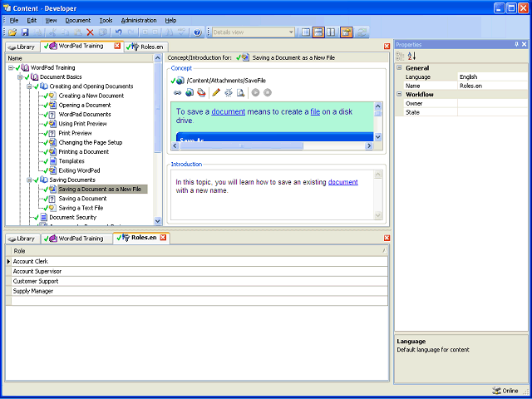The width and height of the screenshot is (532, 399).
Task: Click the round play button in Concept toolbar
Action: tap(255, 92)
